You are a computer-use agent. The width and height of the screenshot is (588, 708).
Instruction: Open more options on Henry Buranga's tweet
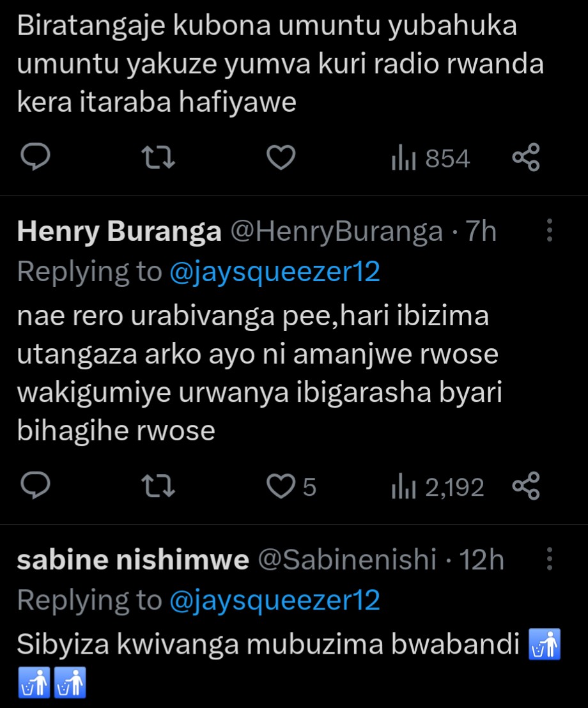click(x=549, y=231)
